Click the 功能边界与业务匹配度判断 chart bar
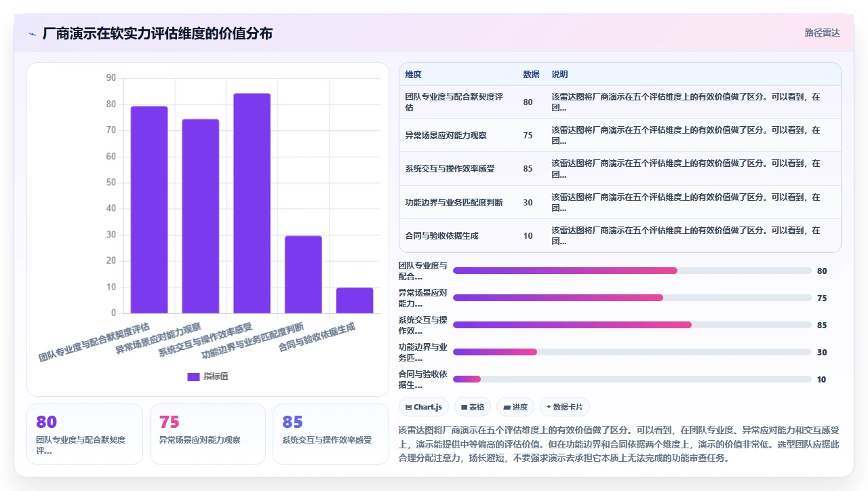868x491 pixels. coord(303,275)
